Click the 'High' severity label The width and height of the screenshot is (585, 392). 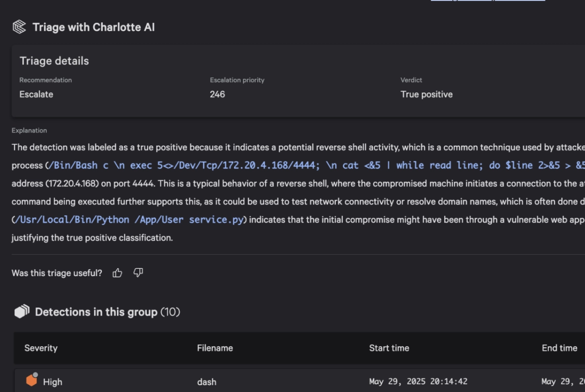[53, 382]
